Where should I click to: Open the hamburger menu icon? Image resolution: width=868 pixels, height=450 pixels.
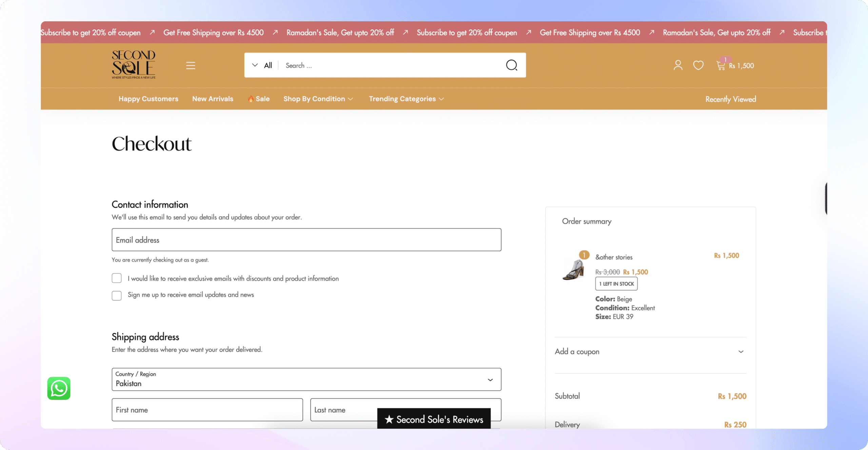pyautogui.click(x=191, y=65)
